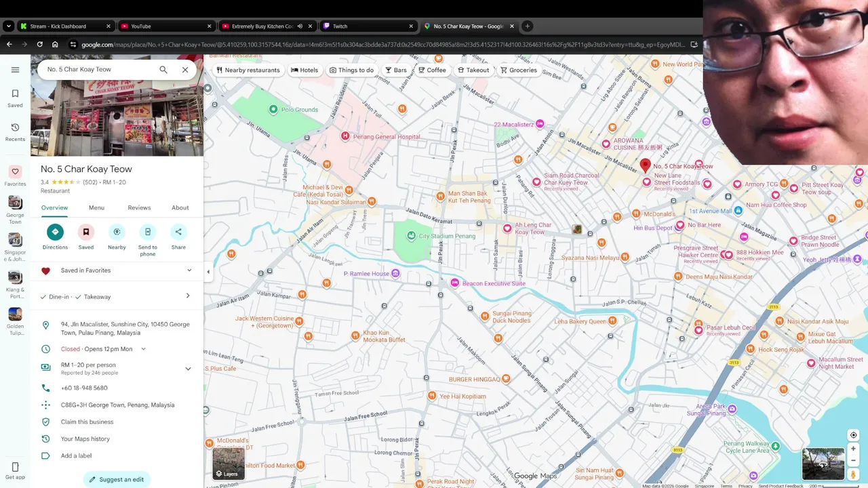Open a new browser tab
This screenshot has width=868, height=488.
coord(528,26)
